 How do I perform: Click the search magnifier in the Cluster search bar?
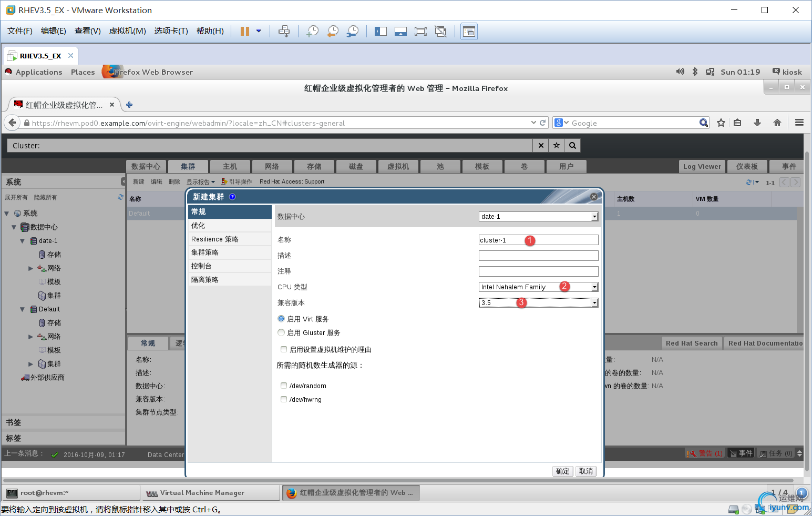coord(572,145)
